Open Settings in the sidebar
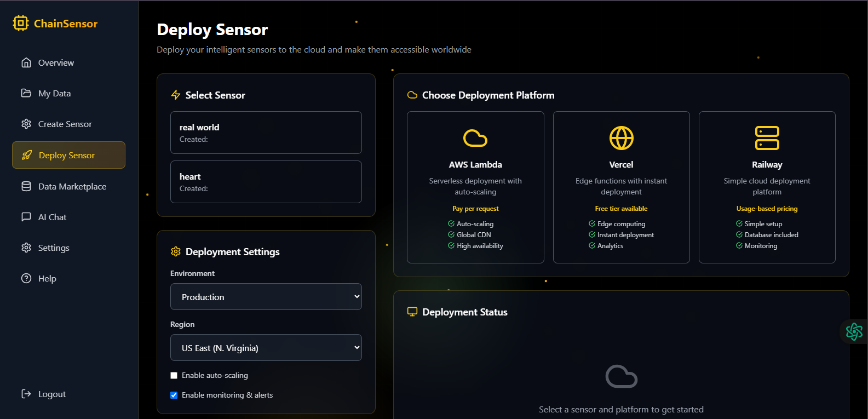 pos(68,248)
